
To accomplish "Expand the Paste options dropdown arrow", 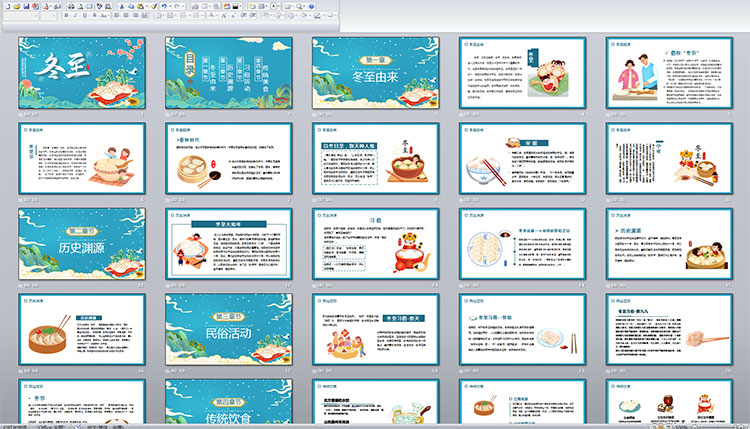I will coord(147,6).
